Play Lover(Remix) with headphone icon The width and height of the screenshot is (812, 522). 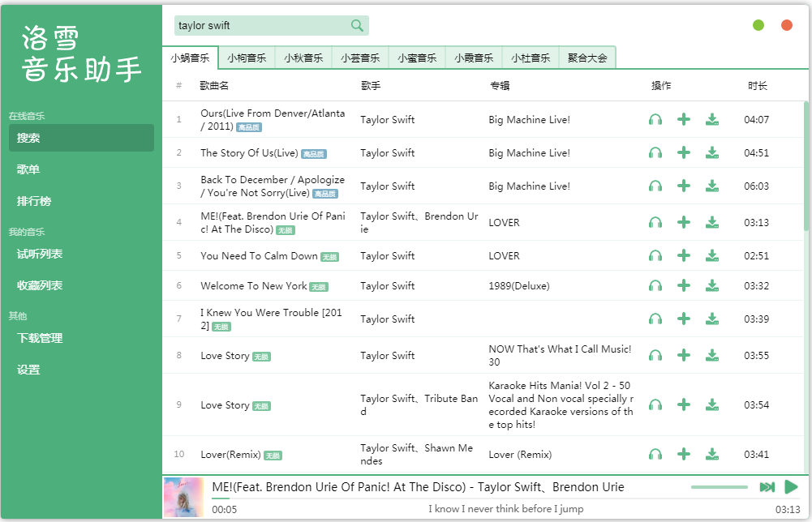click(655, 454)
